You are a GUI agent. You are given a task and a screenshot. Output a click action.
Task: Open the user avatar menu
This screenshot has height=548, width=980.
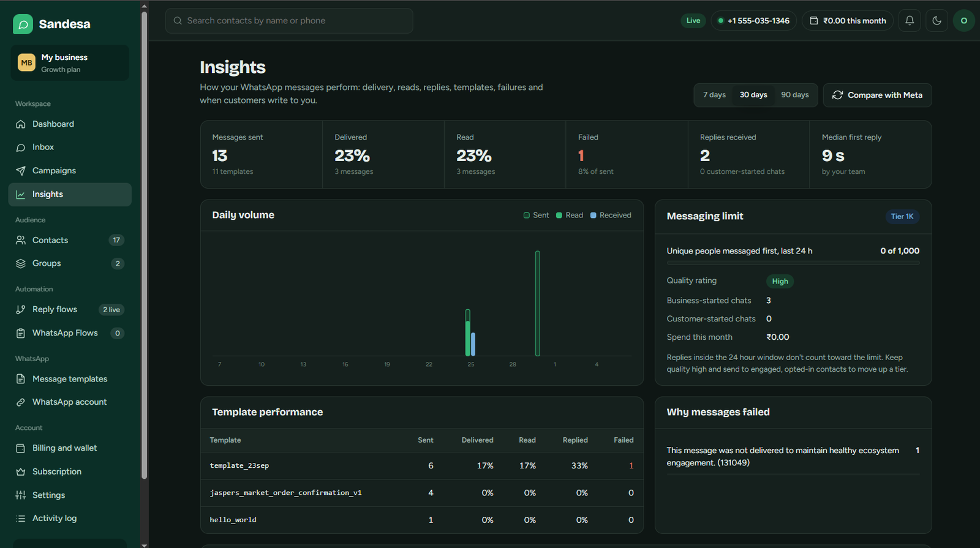(963, 21)
